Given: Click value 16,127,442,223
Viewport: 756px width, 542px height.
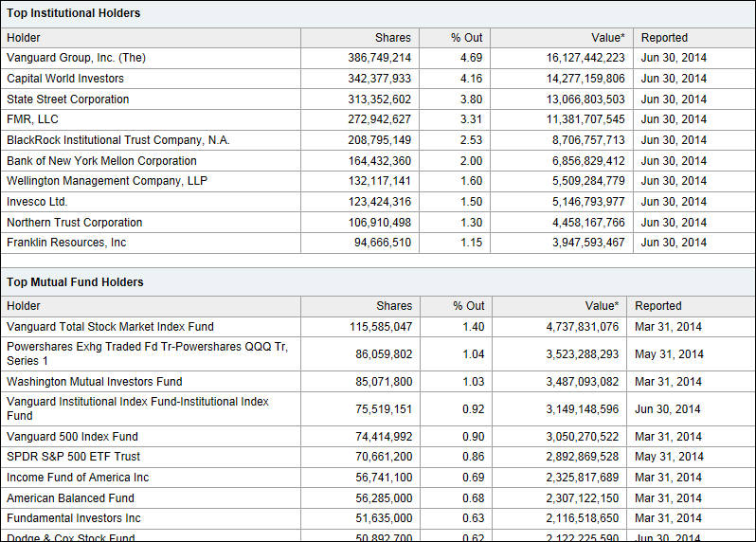Looking at the screenshot, I should [585, 58].
